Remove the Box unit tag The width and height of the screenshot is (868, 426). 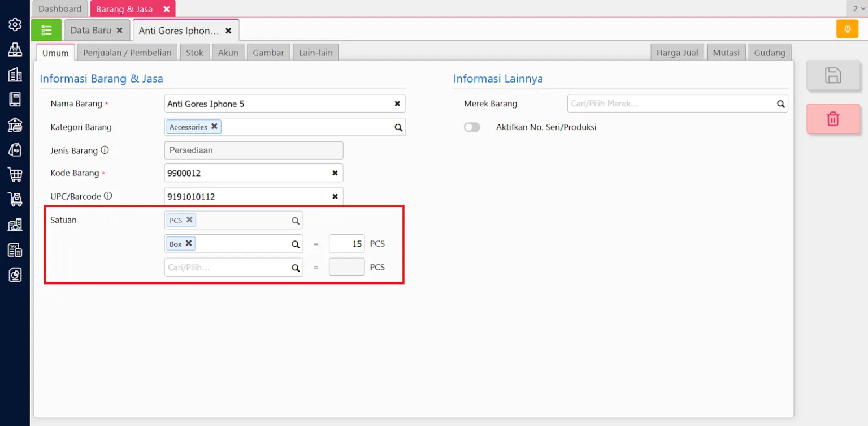pos(189,243)
